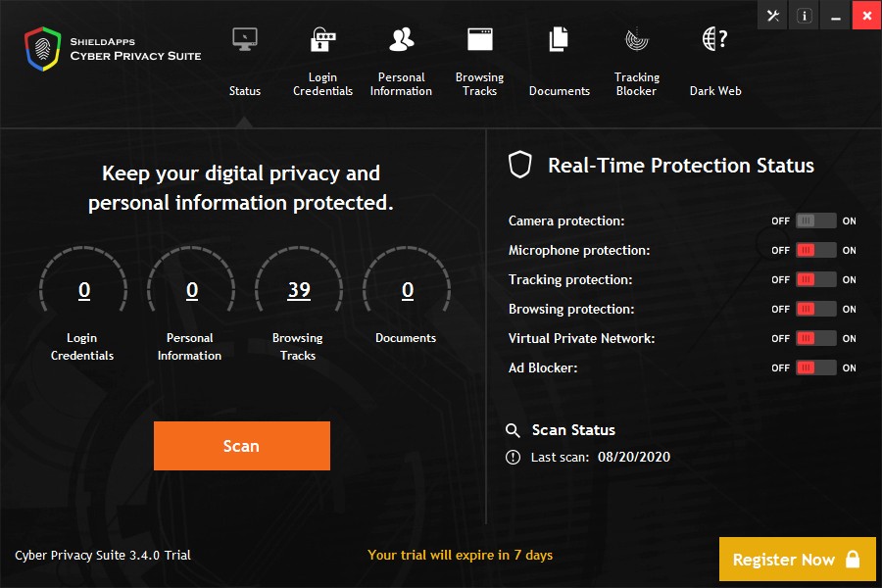Open settings tools icon in title bar
Viewport: 882px width, 588px height.
pos(772,16)
